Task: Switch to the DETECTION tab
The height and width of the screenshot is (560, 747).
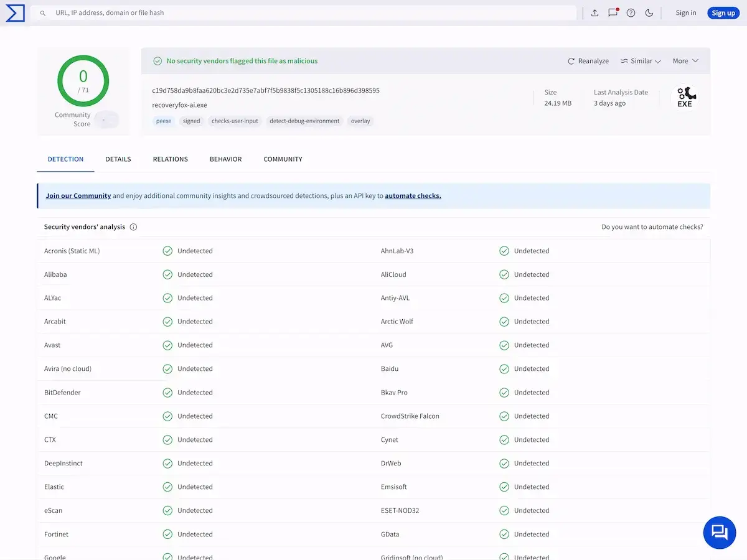Action: (65, 159)
